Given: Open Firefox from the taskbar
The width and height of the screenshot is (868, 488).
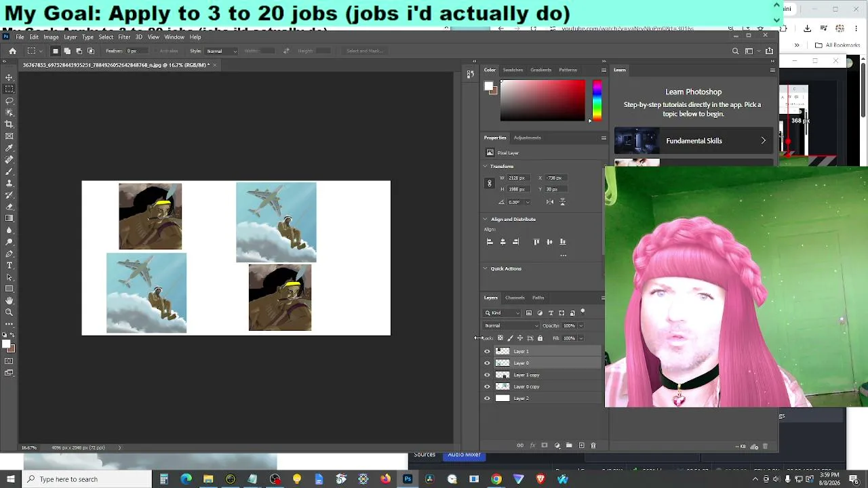Looking at the screenshot, I should pyautogui.click(x=385, y=479).
